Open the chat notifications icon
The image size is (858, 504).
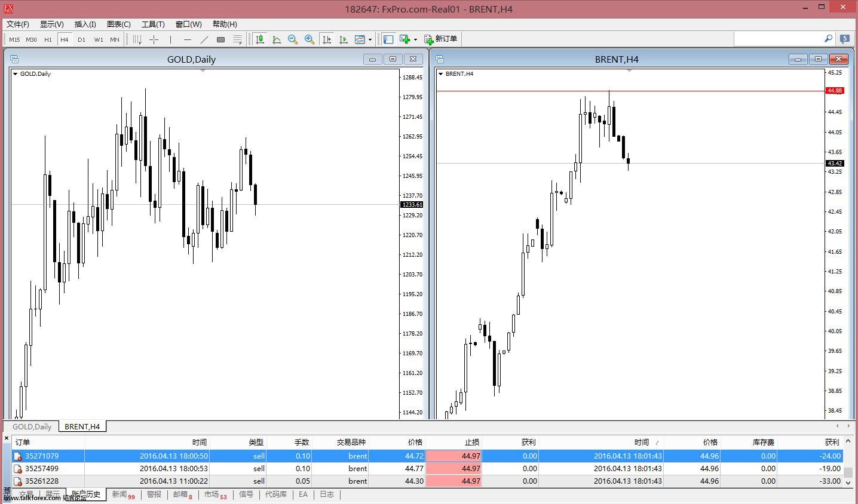tap(844, 39)
